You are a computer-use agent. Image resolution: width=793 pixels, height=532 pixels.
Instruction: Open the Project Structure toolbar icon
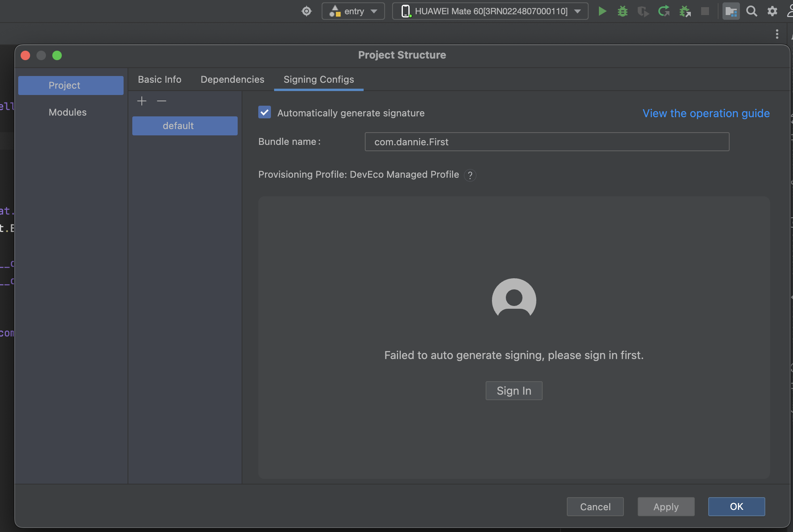point(731,11)
